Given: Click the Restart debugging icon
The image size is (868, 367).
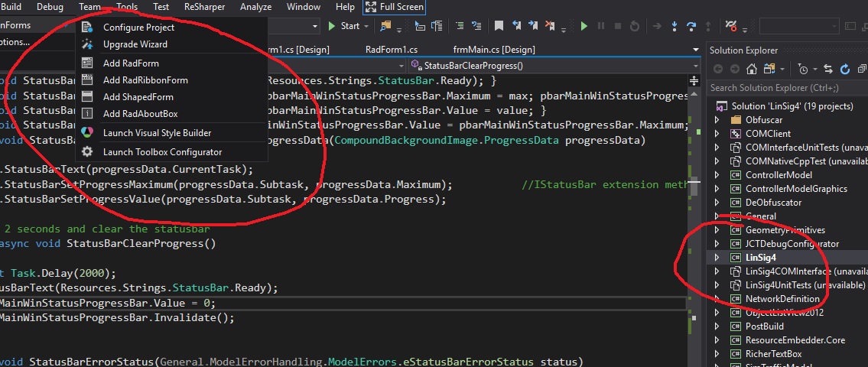Looking at the screenshot, I should (635, 26).
